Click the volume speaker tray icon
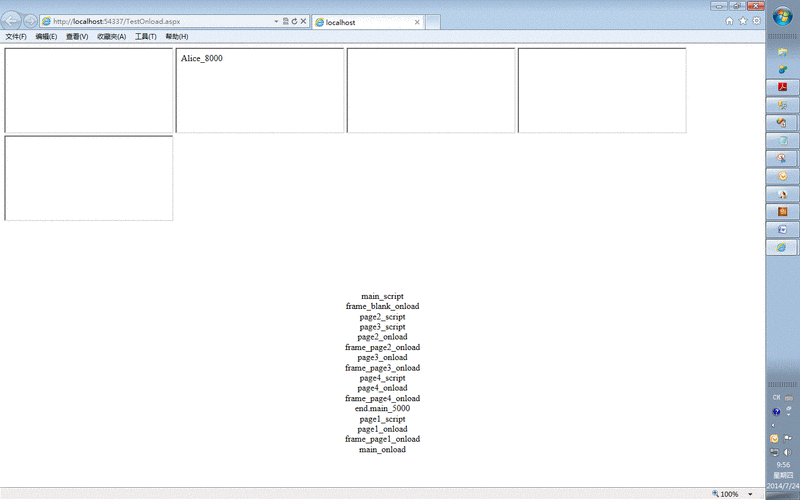Image resolution: width=800 pixels, height=500 pixels. [787, 452]
